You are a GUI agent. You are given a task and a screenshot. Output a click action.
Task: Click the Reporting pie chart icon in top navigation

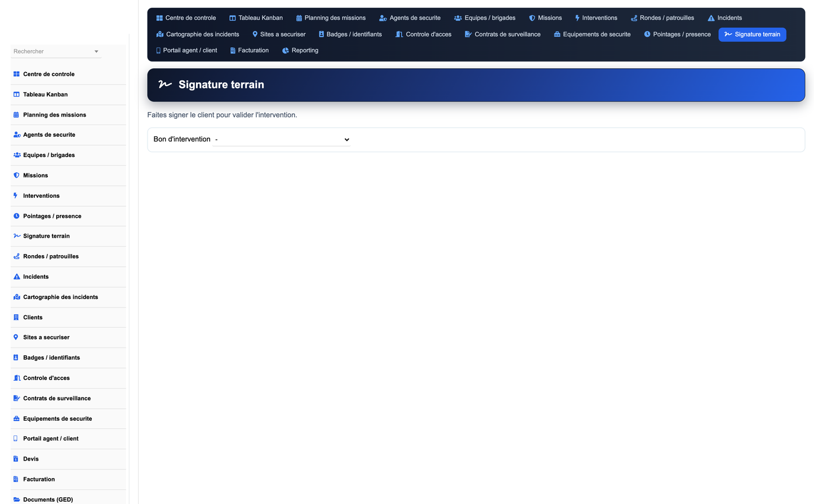(286, 51)
